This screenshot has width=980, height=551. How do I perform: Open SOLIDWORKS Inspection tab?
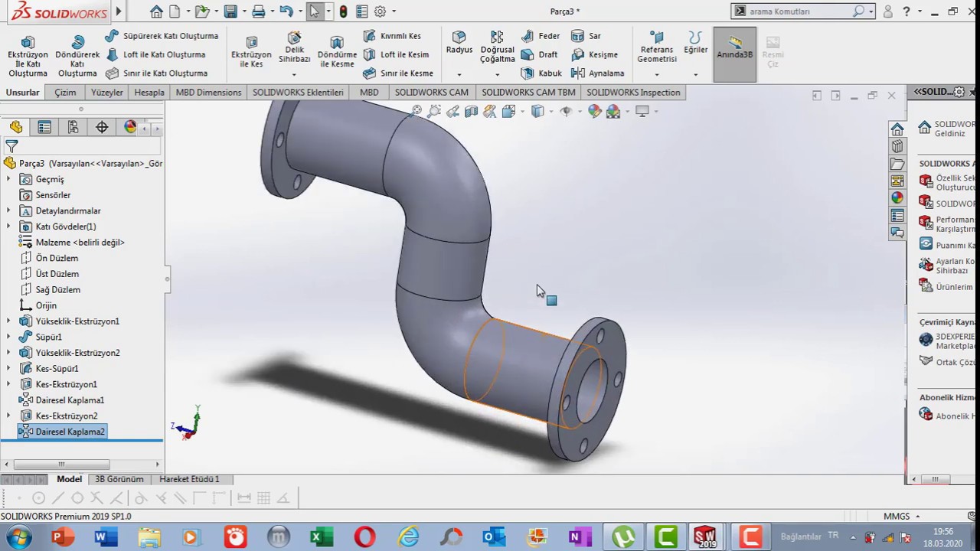click(x=633, y=93)
